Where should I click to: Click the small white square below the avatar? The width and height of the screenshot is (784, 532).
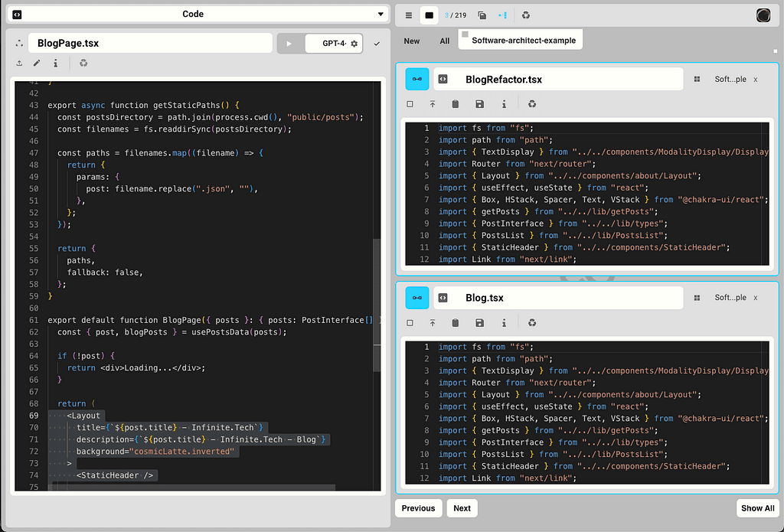[776, 51]
